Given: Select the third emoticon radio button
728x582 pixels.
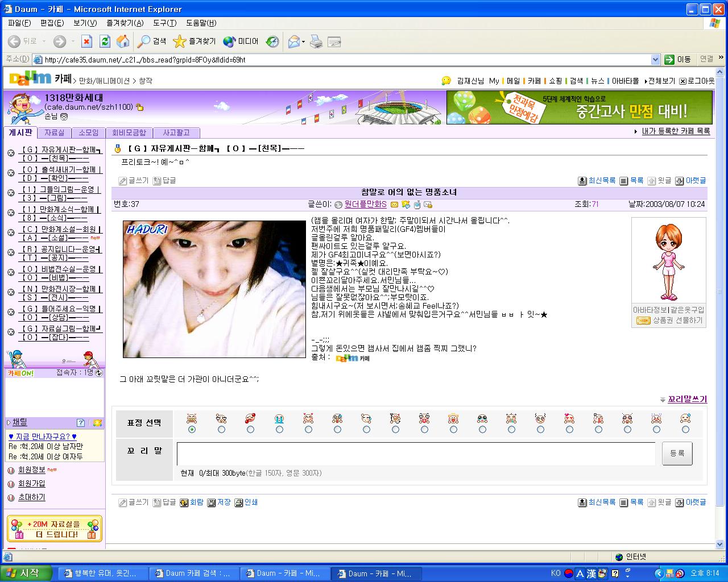Looking at the screenshot, I should 250,429.
